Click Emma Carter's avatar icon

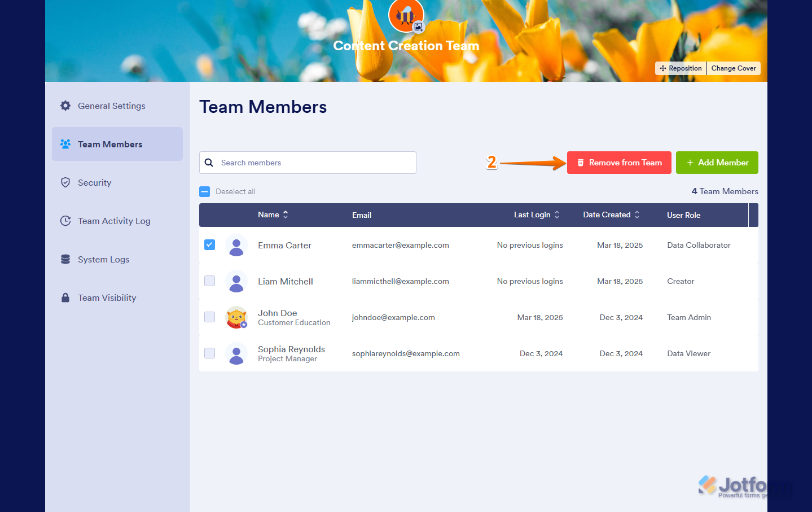[x=236, y=245]
